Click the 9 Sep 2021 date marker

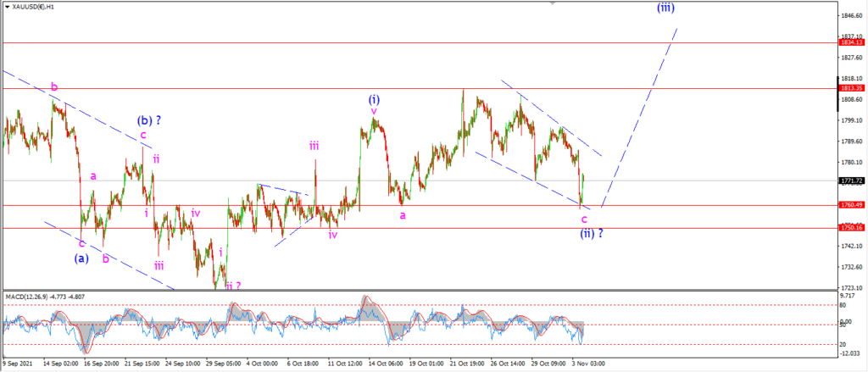point(19,364)
